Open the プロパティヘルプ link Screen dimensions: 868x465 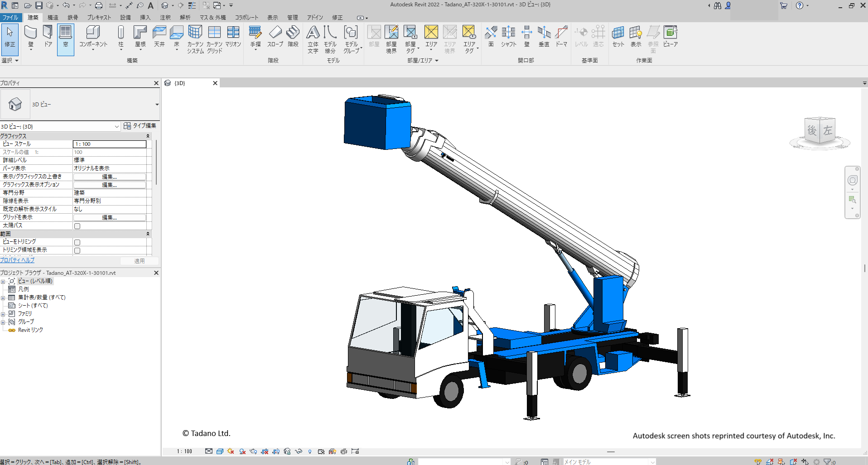coord(17,260)
